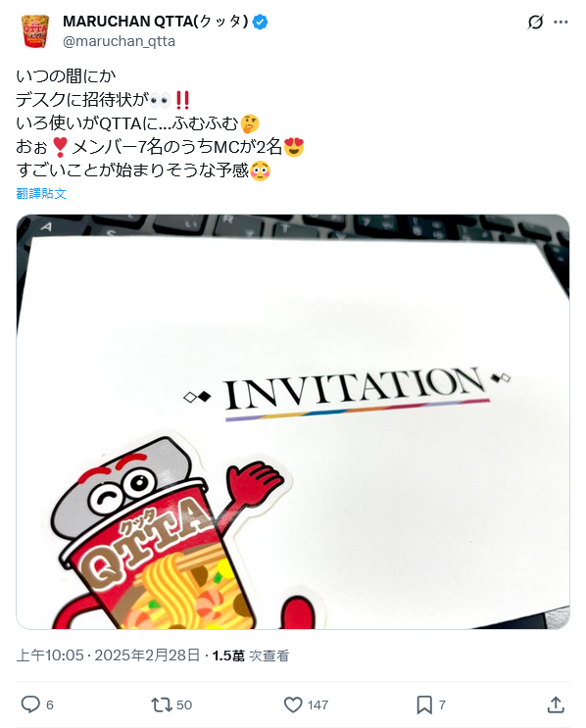The height and width of the screenshot is (728, 586).
Task: Click 翻譯貼文 to translate the post
Action: pyautogui.click(x=41, y=194)
